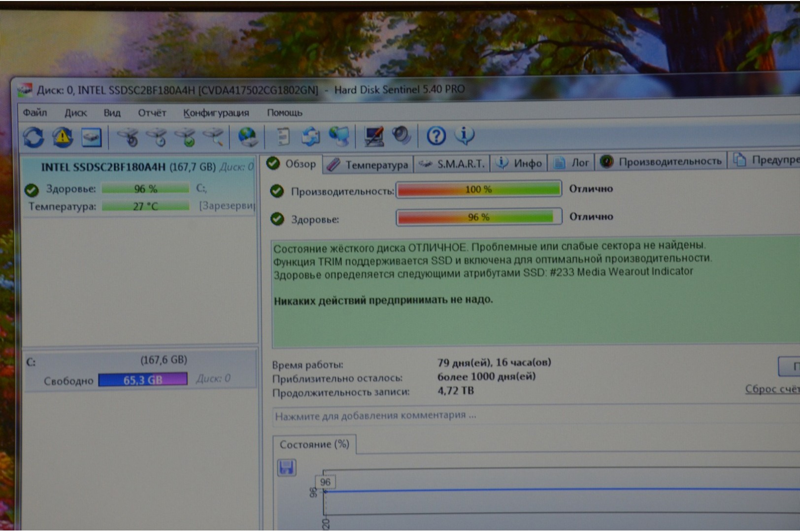Click the disk drive panel toolbar icon
The width and height of the screenshot is (800, 532).
(91, 137)
